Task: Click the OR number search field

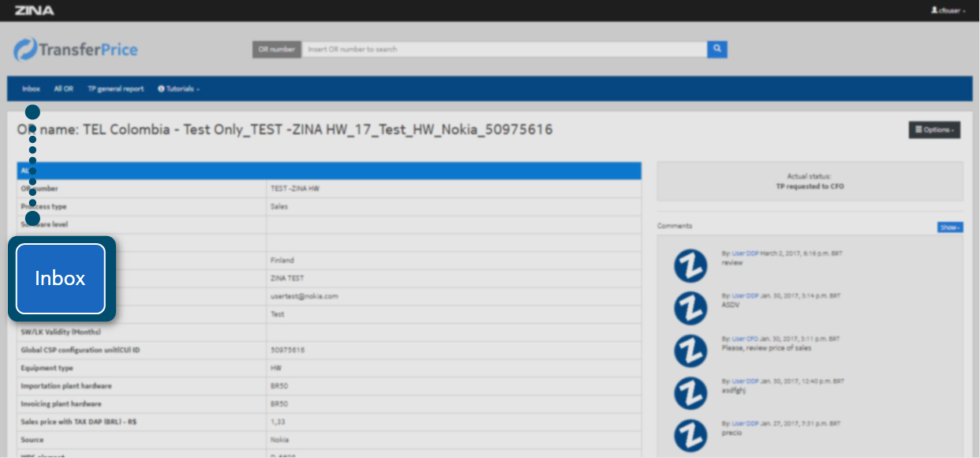Action: coord(503,49)
